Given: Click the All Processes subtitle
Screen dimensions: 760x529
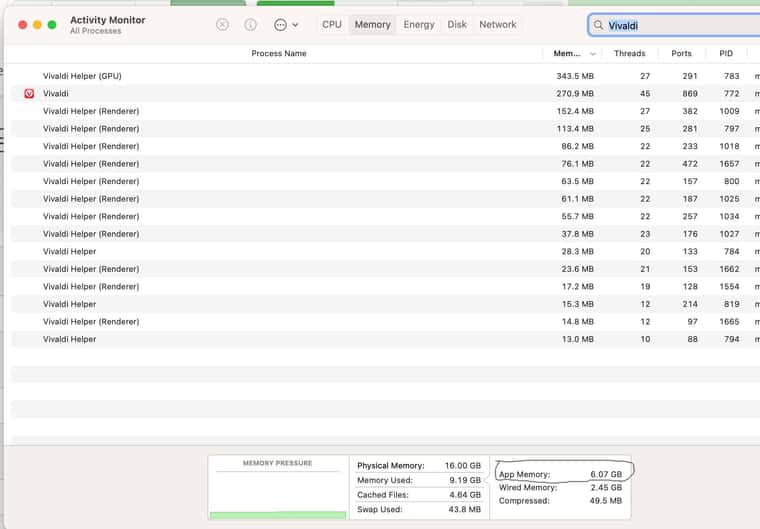Looking at the screenshot, I should [x=95, y=31].
